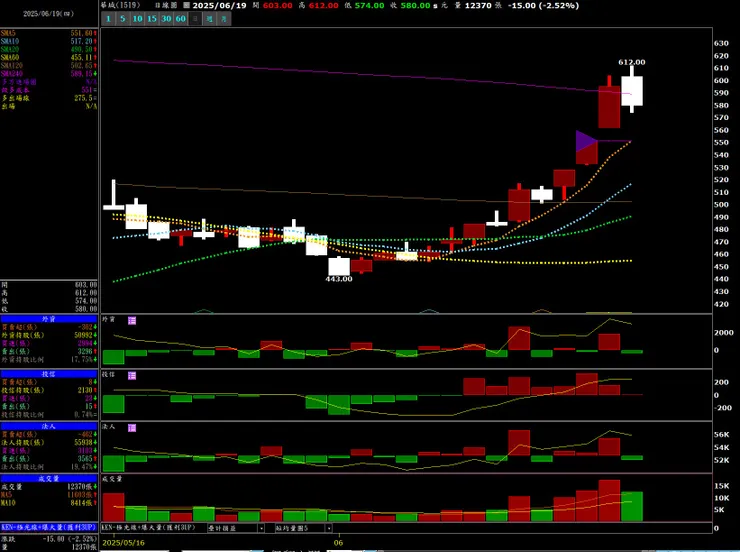Select the blue 外資 panel header

coord(49,319)
